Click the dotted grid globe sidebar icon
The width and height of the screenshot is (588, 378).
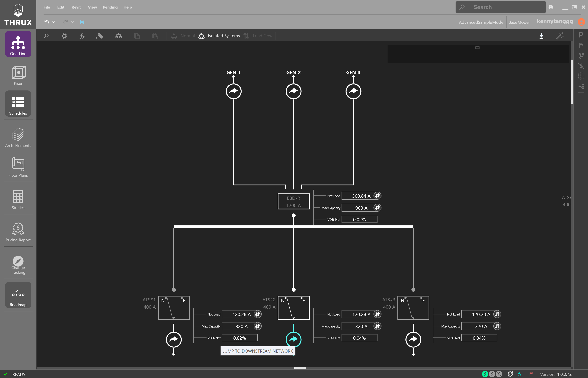point(581,76)
